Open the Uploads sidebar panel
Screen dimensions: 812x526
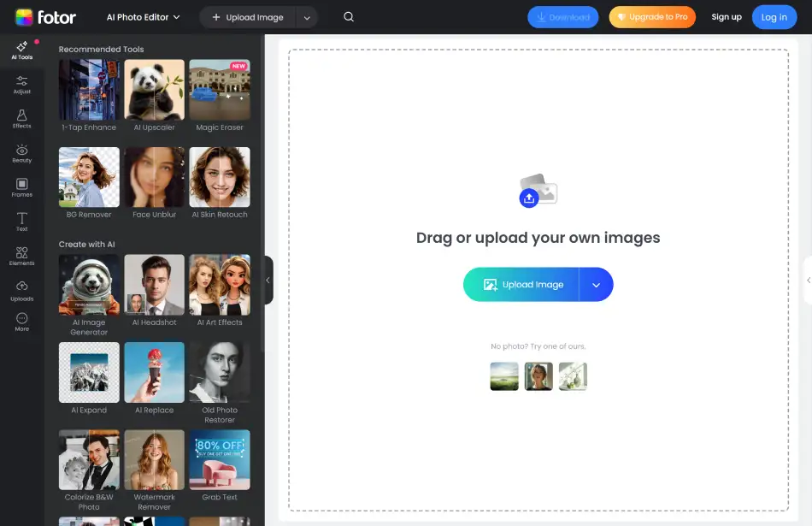point(22,291)
